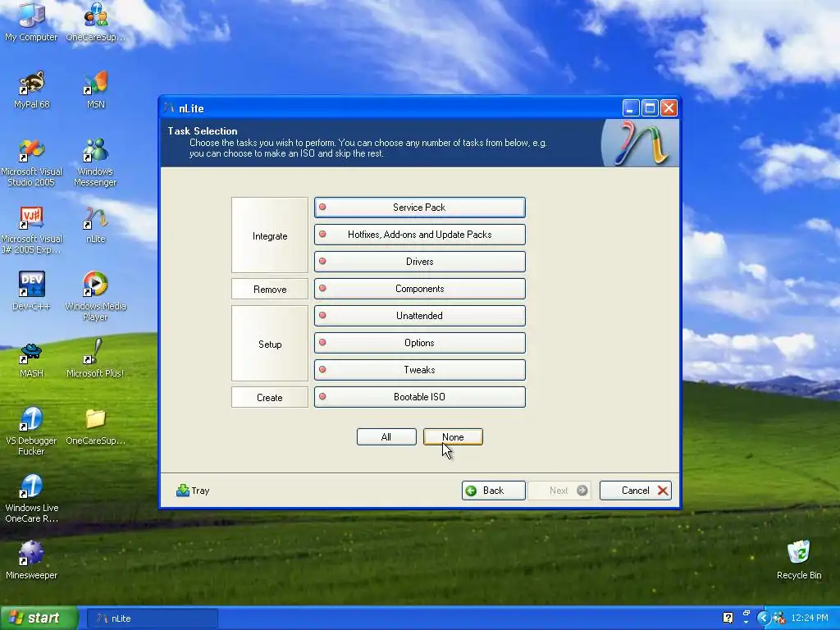Open MASH desktop shortcut
Viewport: 840px width, 630px height.
click(x=32, y=359)
